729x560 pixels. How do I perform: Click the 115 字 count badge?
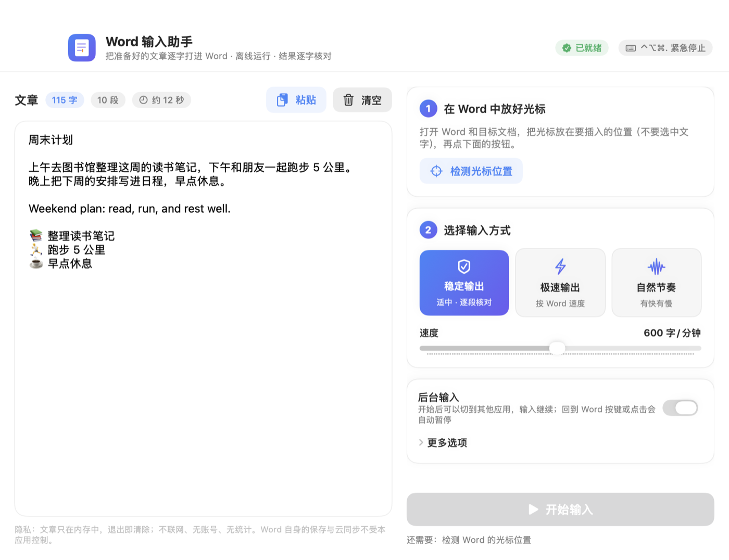(x=65, y=100)
